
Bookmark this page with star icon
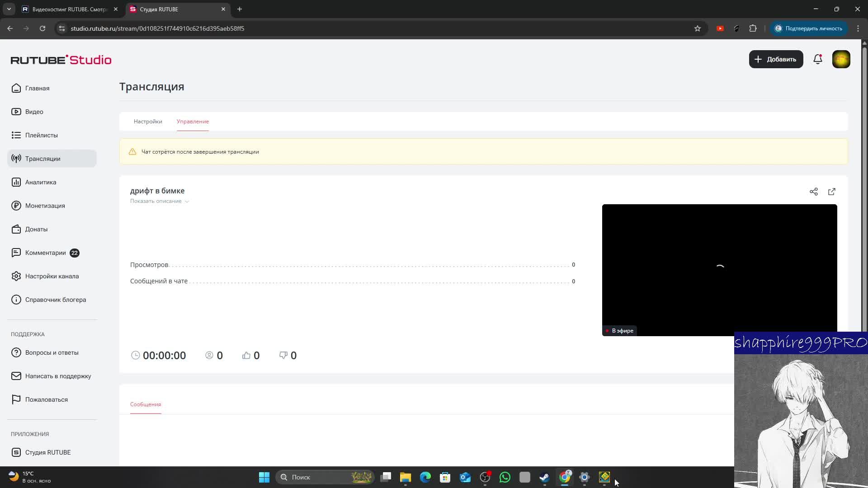pyautogui.click(x=698, y=28)
